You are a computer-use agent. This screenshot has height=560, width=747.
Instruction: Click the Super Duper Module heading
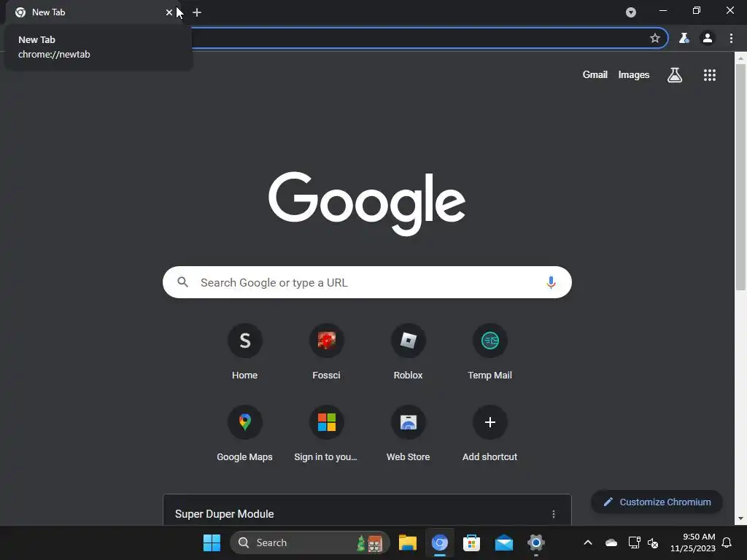[225, 514]
